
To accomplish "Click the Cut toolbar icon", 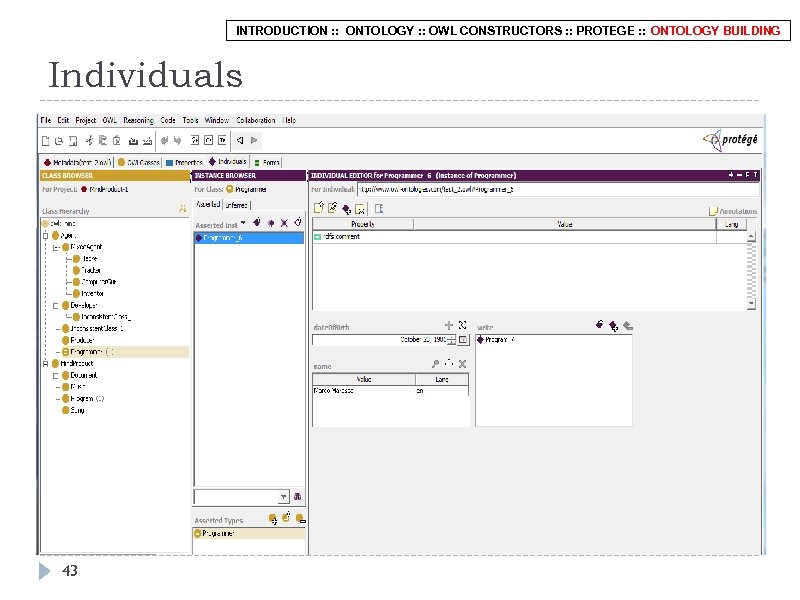I will point(89,140).
